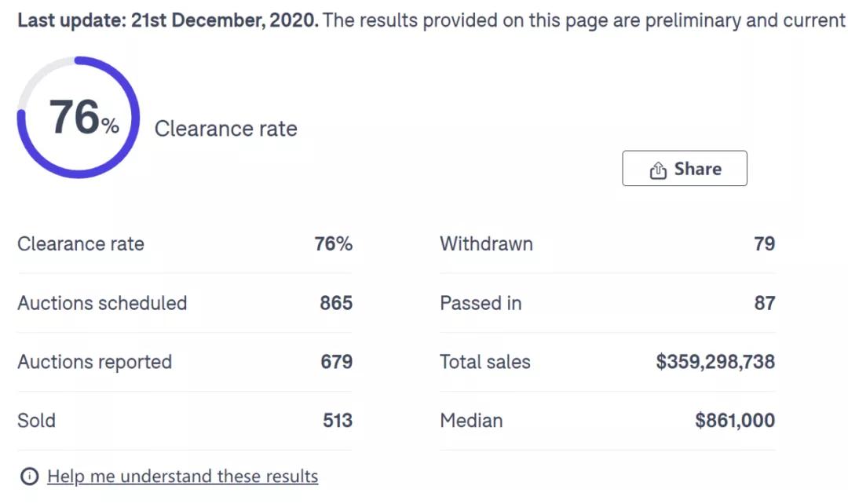Click the Sold row label

click(36, 420)
